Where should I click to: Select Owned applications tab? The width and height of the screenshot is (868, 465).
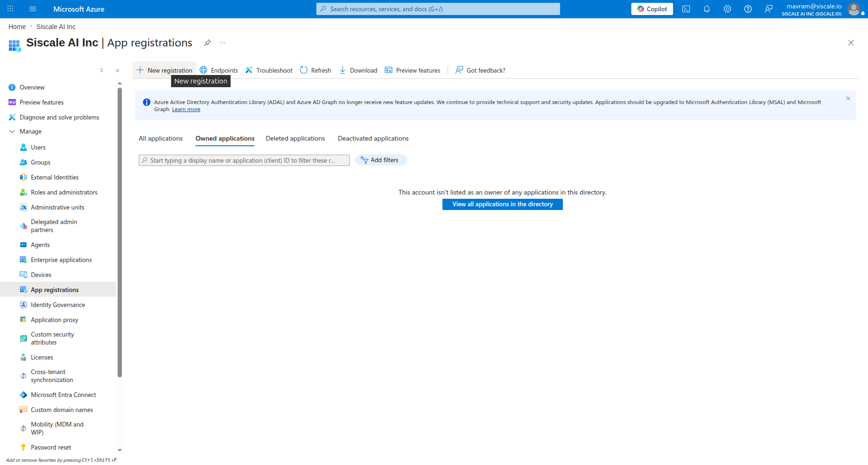(x=225, y=138)
